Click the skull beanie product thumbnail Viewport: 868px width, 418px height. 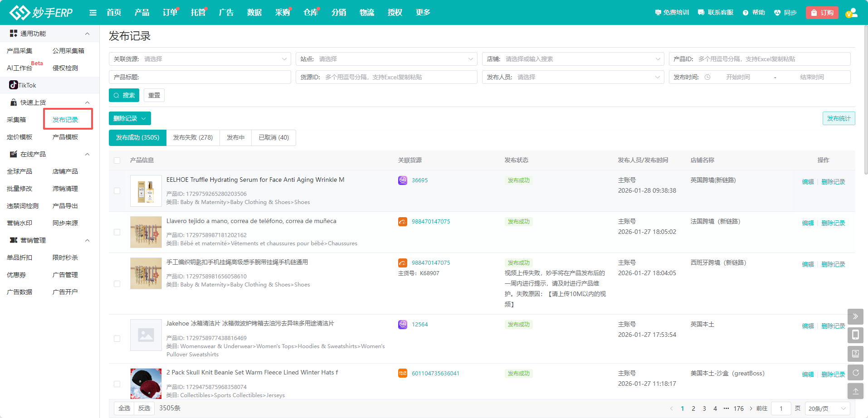(x=146, y=384)
